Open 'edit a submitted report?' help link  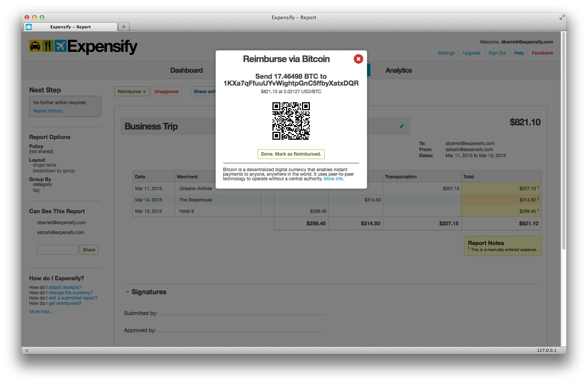73,298
